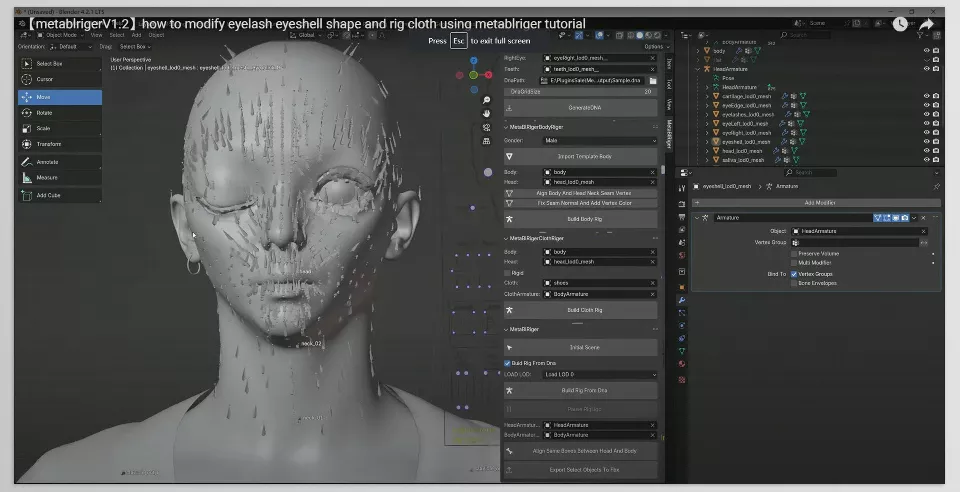Collapse the Armature modifier panel
Image resolution: width=960 pixels, height=492 pixels.
697,218
